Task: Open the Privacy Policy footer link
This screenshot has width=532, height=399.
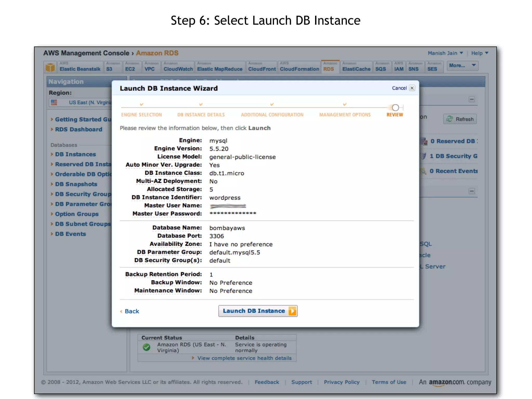Action: 342,382
